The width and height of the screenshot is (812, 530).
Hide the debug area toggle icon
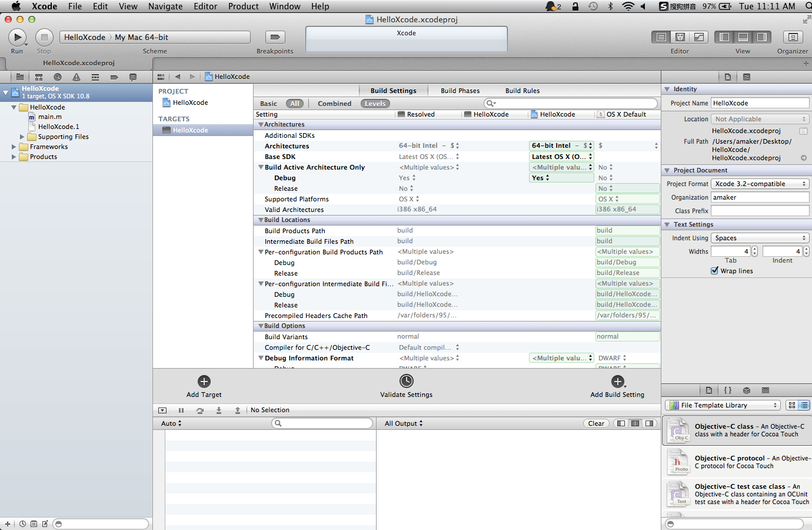(162, 410)
